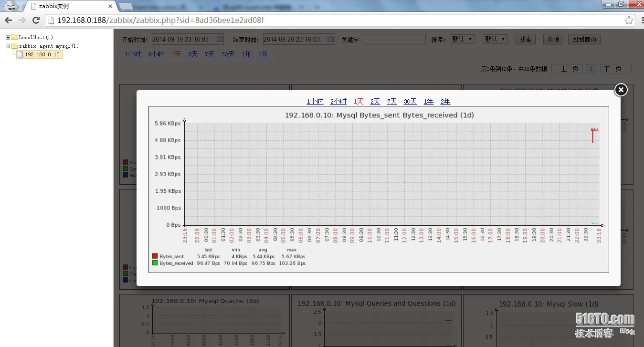Close the graph popup with the X icon
Viewport: 644px width, 347px height.
[621, 90]
